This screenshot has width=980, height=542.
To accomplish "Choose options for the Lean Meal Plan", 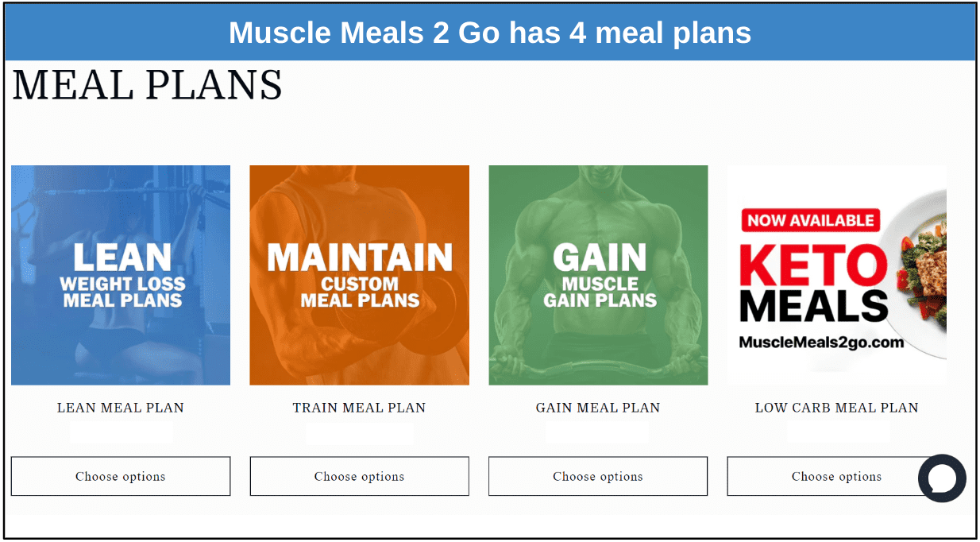I will (121, 476).
